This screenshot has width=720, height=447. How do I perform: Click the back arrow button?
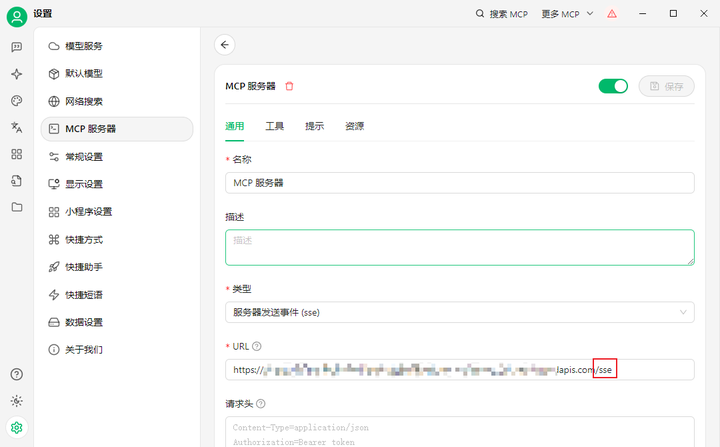click(225, 45)
